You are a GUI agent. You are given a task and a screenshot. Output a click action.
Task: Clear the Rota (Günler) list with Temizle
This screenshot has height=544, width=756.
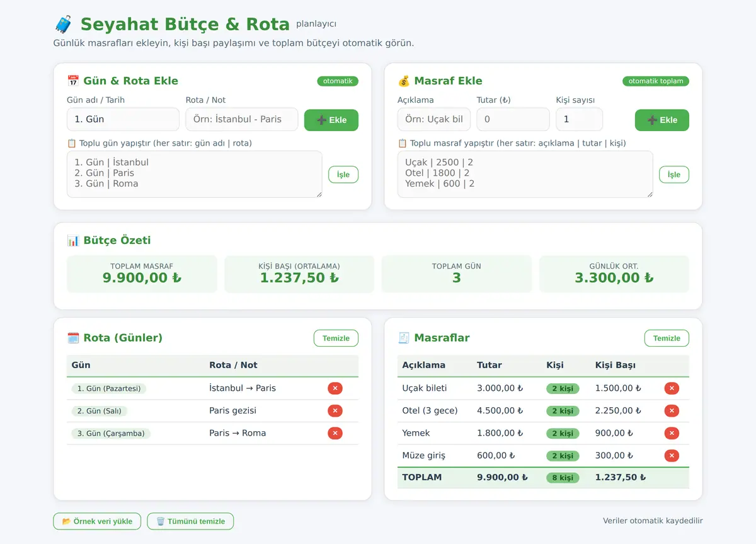336,339
